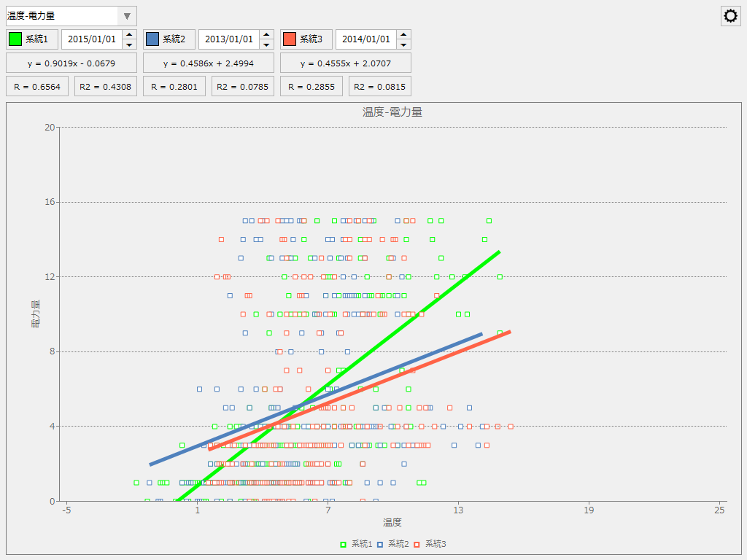Image resolution: width=747 pixels, height=560 pixels.
Task: Click the green color swatch beside 系統1
Action: 14,39
